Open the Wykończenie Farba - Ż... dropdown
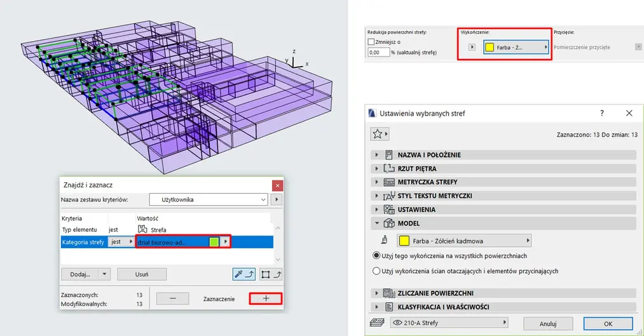This screenshot has height=336, width=644. click(516, 47)
